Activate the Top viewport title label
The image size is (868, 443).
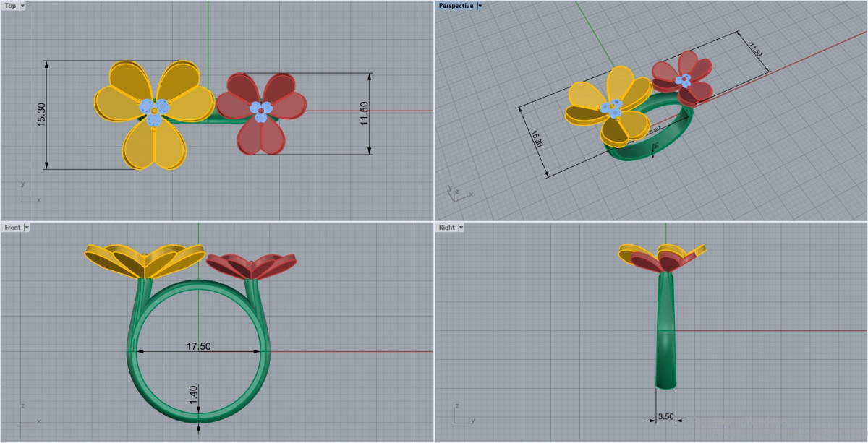(x=11, y=6)
